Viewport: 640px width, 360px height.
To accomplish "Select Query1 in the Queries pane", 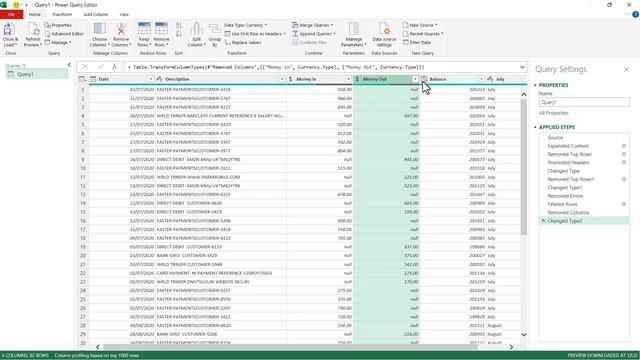I will (37, 74).
